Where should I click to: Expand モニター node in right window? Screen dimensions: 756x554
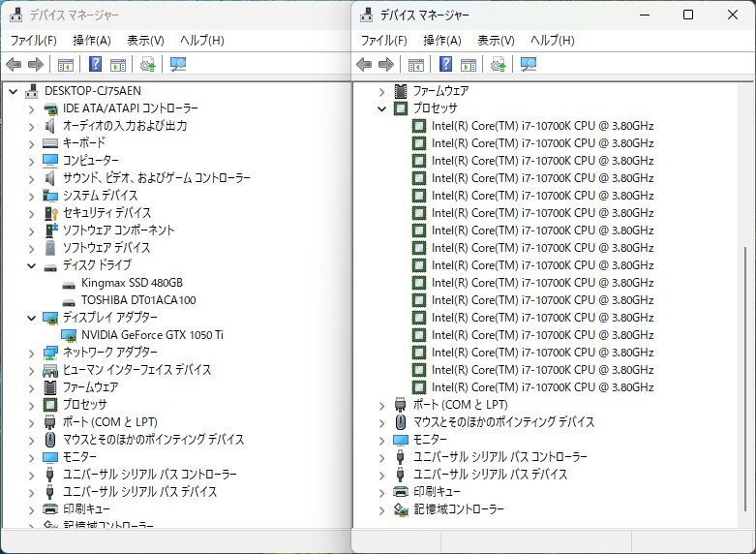pyautogui.click(x=381, y=440)
